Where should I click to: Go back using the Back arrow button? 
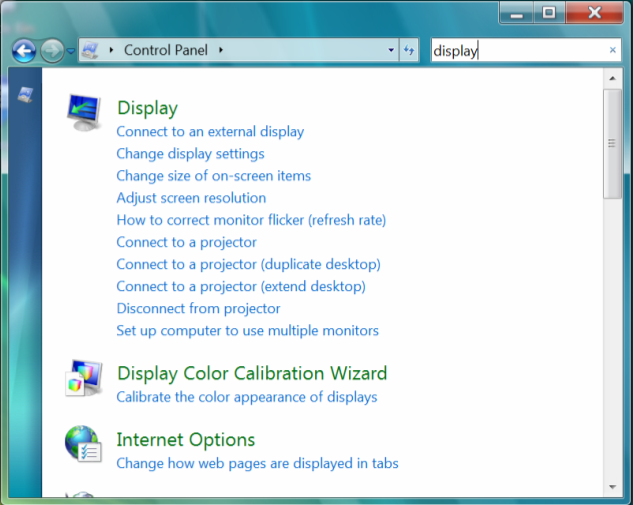(x=24, y=51)
